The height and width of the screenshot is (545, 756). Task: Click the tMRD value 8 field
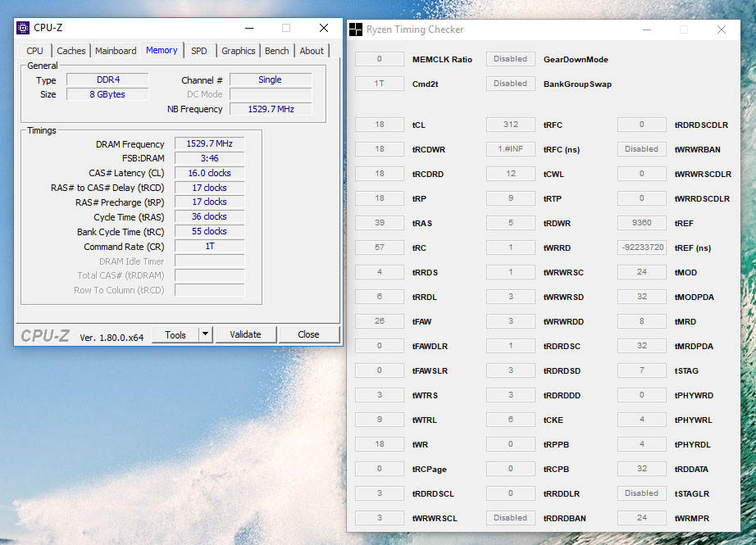tap(642, 321)
